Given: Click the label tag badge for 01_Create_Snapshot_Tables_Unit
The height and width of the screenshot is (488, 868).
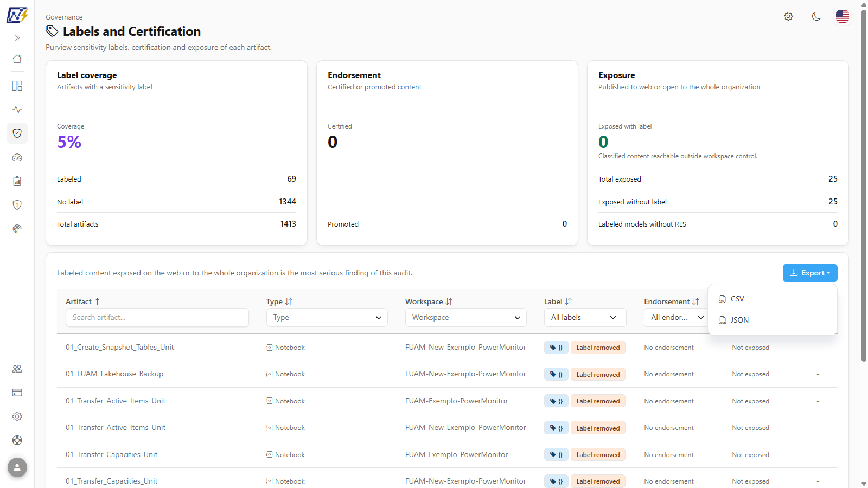Looking at the screenshot, I should click(556, 348).
